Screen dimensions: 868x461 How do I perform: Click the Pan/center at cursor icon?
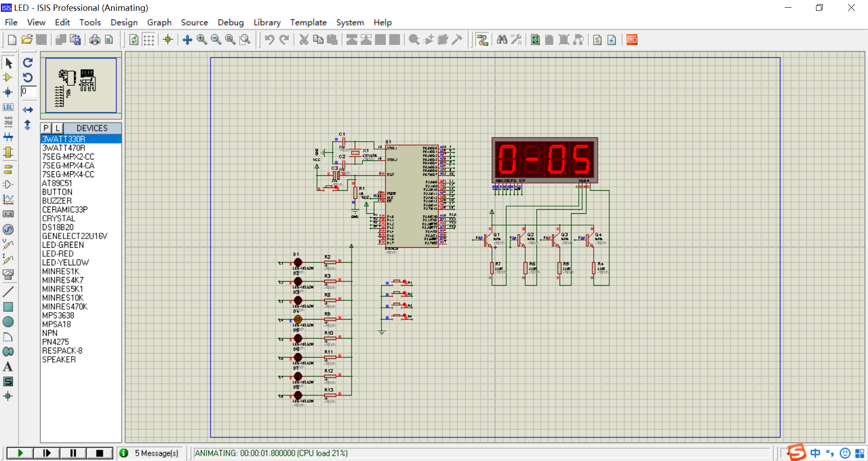(187, 40)
